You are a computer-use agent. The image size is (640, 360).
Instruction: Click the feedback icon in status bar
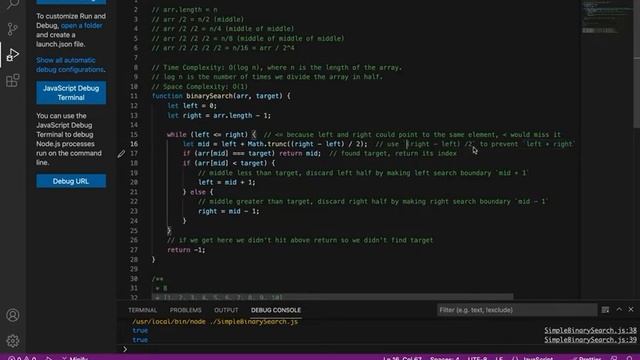[614, 358]
